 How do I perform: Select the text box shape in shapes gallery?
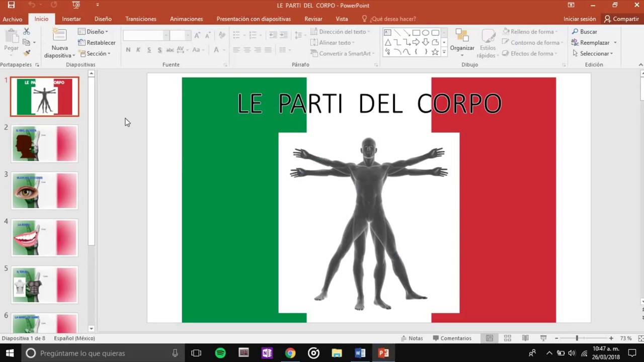pyautogui.click(x=387, y=33)
